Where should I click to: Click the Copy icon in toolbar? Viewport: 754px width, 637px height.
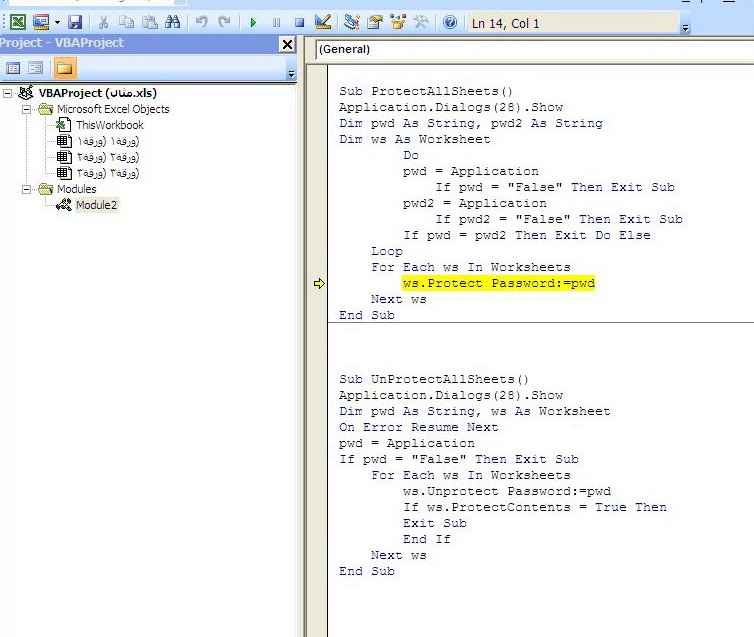[126, 22]
